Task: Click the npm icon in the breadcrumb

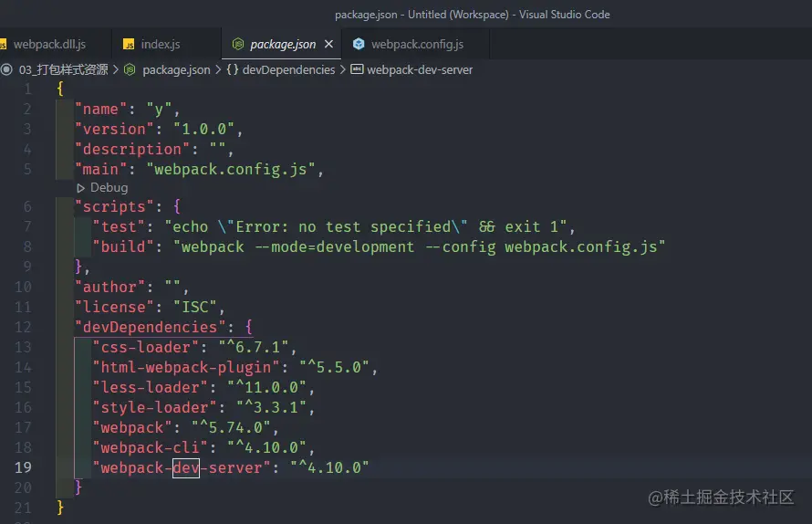Action: tap(130, 69)
